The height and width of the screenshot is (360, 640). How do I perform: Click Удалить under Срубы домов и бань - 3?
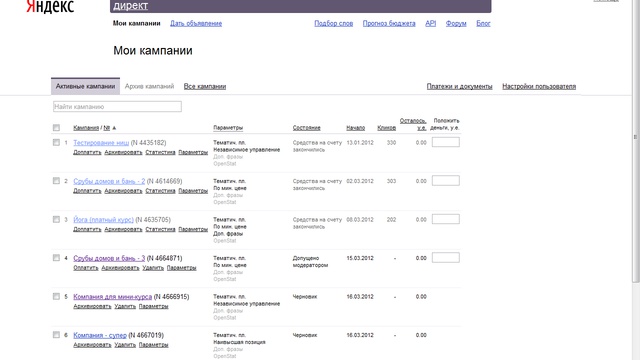tap(153, 268)
